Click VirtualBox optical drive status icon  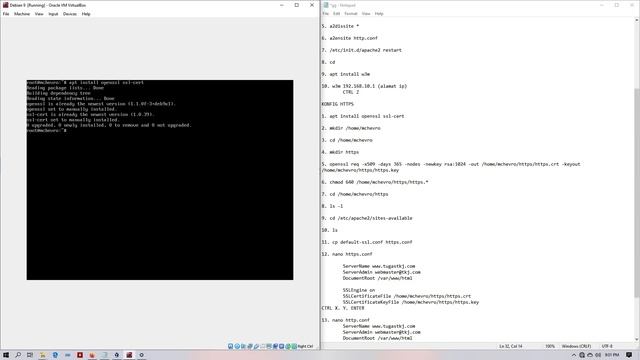pyautogui.click(x=237, y=346)
